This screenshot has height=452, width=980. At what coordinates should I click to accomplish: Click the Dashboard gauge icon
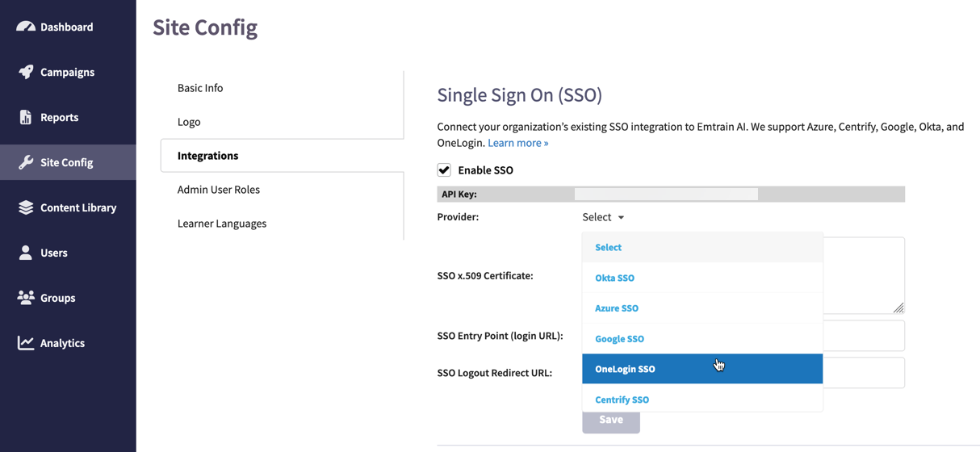[26, 27]
